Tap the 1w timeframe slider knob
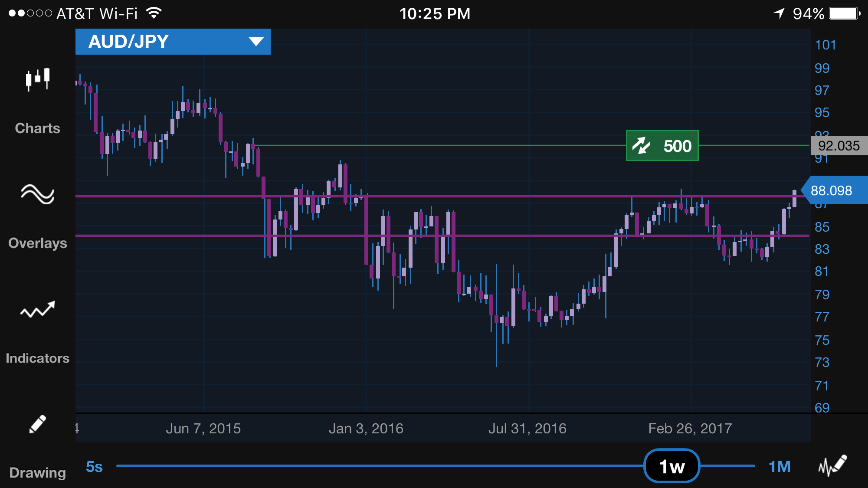 [x=671, y=466]
